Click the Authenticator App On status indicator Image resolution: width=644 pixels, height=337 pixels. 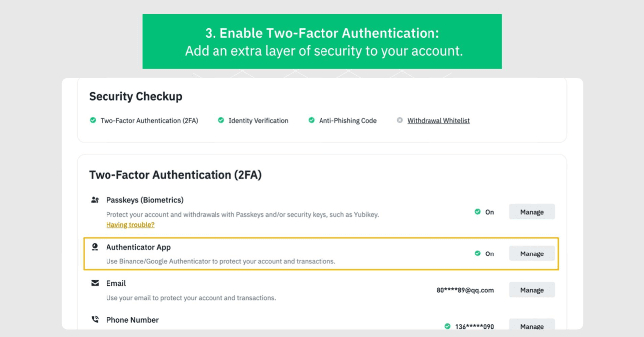point(484,253)
